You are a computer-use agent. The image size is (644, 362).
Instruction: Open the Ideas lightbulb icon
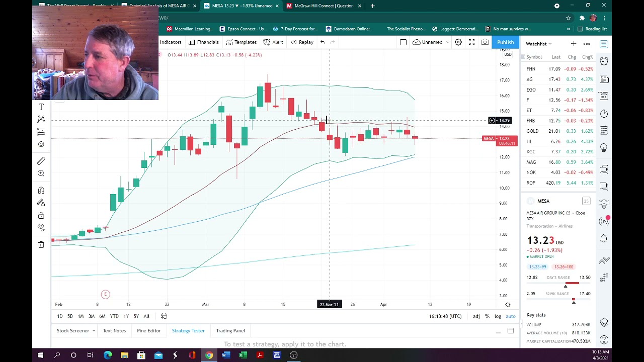click(604, 148)
